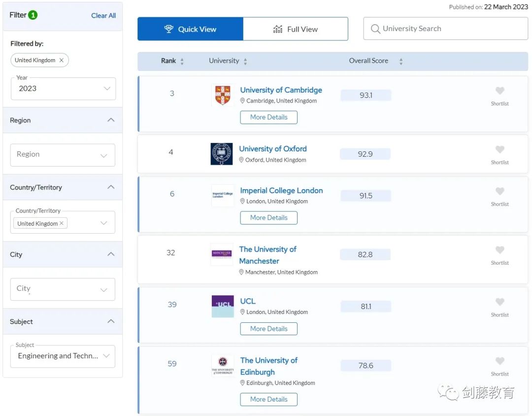Open the Country/Territory dropdown arrow
The width and height of the screenshot is (532, 416).
click(104, 223)
